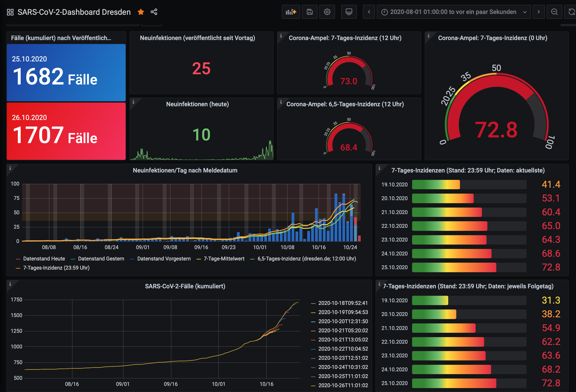
Task: Star the dashboard as favorite
Action: [x=141, y=12]
